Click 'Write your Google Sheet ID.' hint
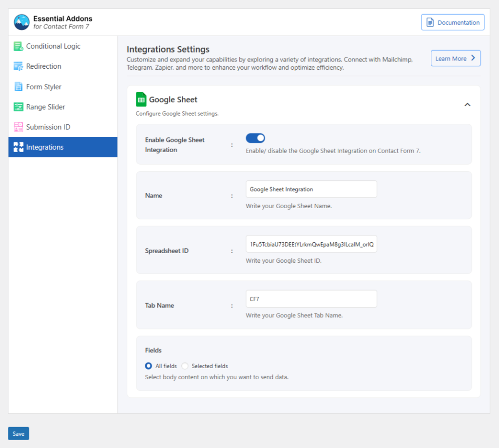 click(284, 260)
